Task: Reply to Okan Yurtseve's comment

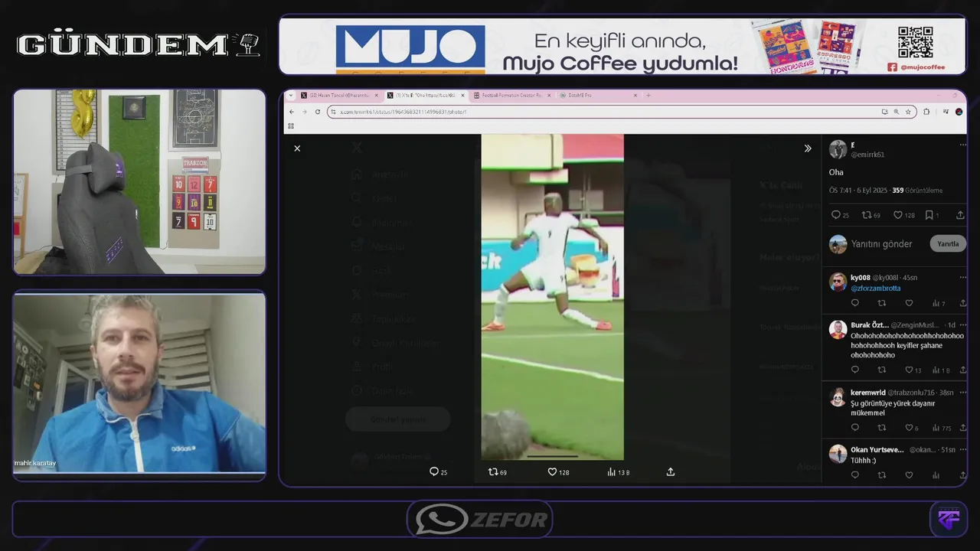Action: coord(855,475)
